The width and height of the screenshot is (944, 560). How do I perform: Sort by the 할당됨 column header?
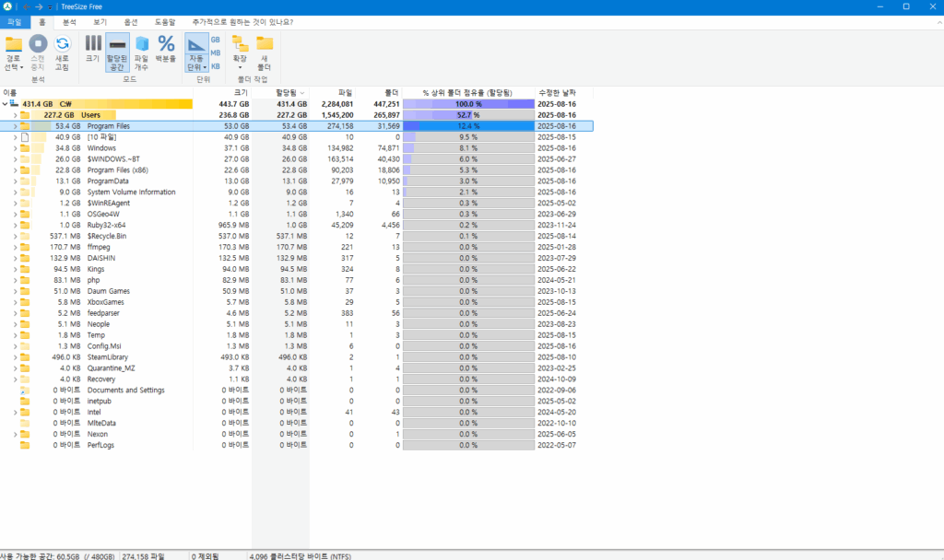tap(280, 93)
